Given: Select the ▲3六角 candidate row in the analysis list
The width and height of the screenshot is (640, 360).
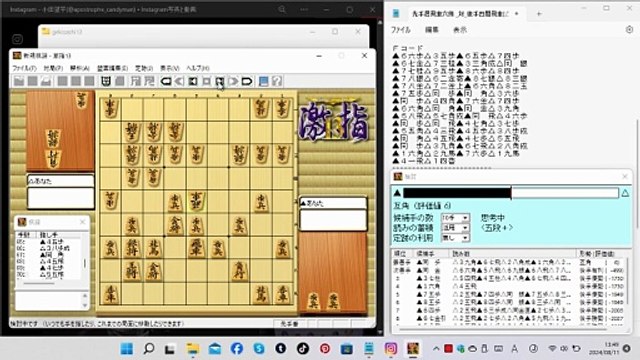Looking at the screenshot, I should [509, 287].
